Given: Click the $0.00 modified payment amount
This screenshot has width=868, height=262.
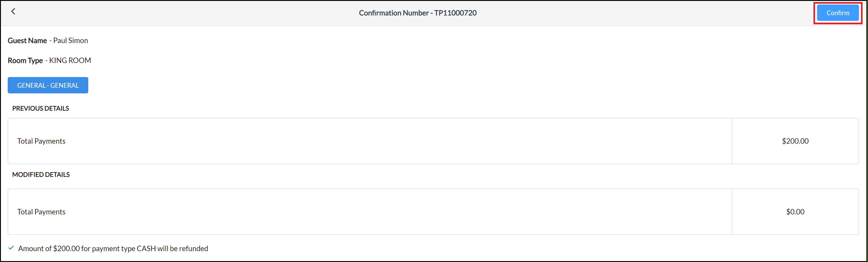Looking at the screenshot, I should (795, 211).
